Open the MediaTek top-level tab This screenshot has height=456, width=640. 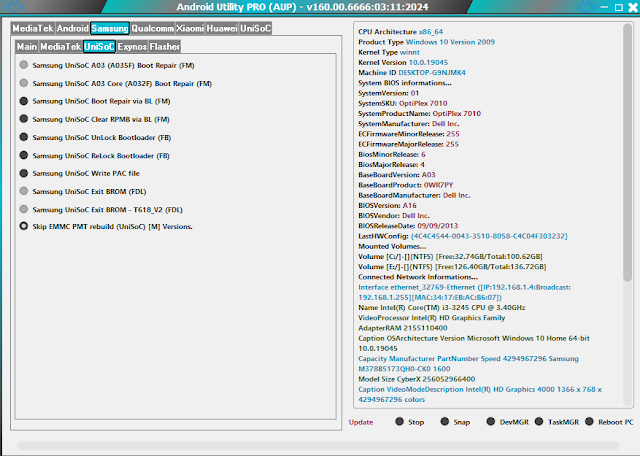(33, 28)
